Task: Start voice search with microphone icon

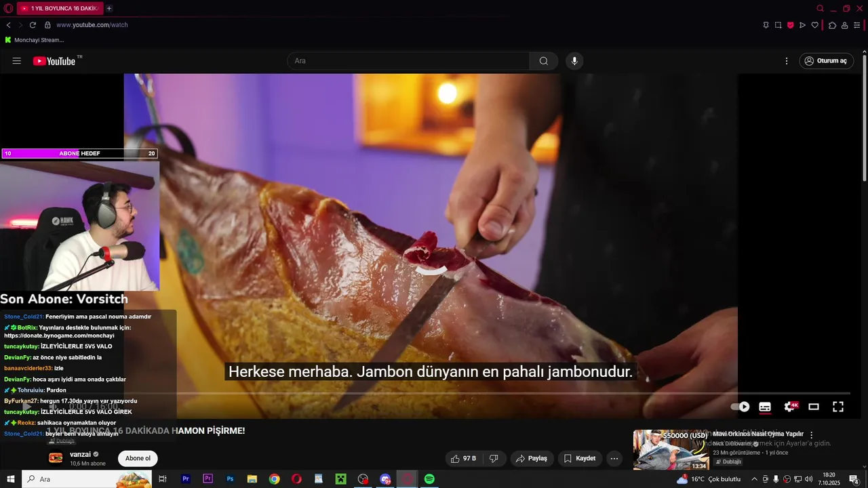Action: 574,61
